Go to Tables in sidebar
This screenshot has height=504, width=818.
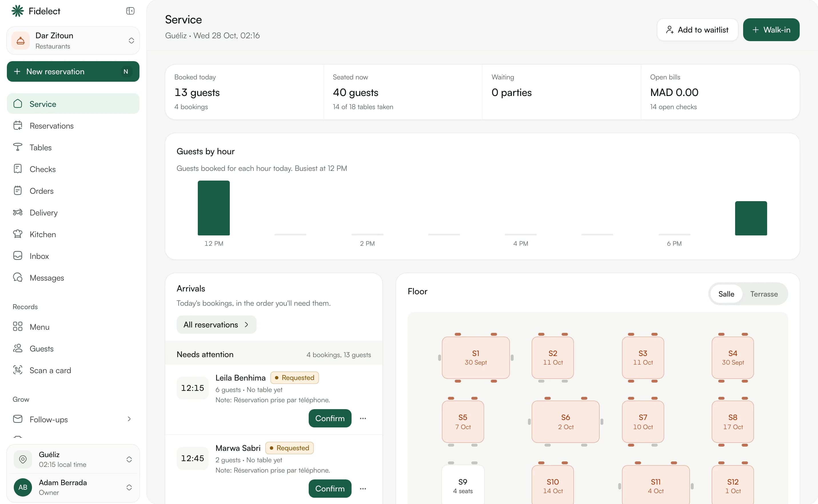(x=73, y=147)
